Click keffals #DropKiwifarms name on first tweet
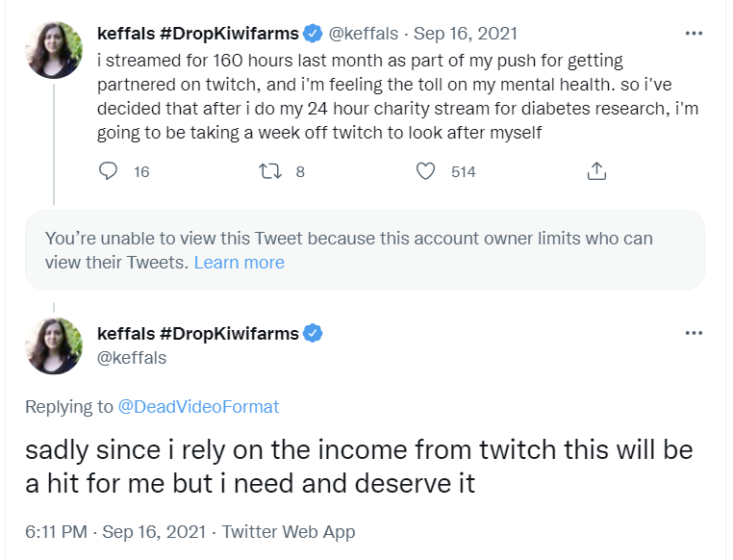 pyautogui.click(x=198, y=34)
